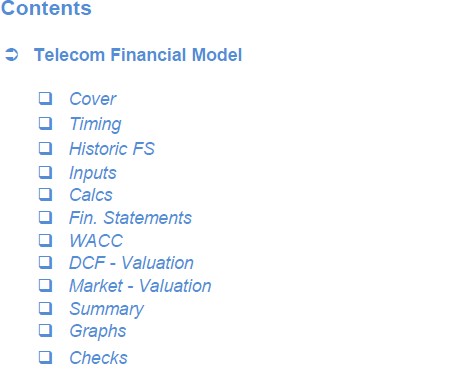Click the arrow bullet beside Telecom Financial Model
Screen dimensions: 462x382
(x=12, y=55)
